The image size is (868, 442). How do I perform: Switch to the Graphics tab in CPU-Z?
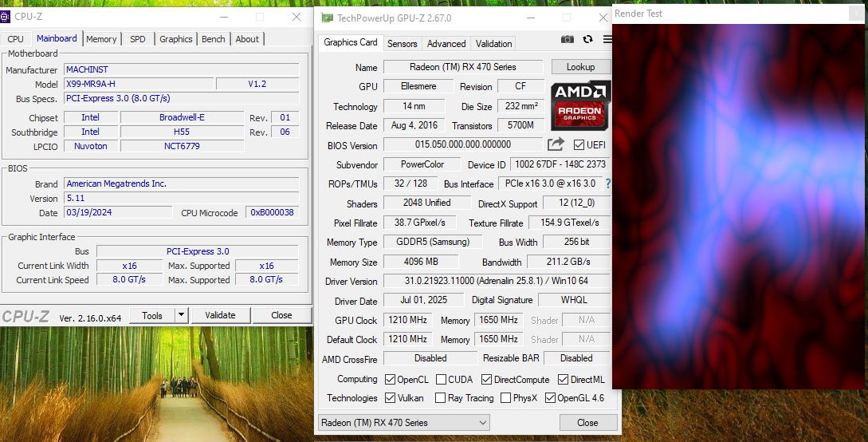[x=176, y=39]
